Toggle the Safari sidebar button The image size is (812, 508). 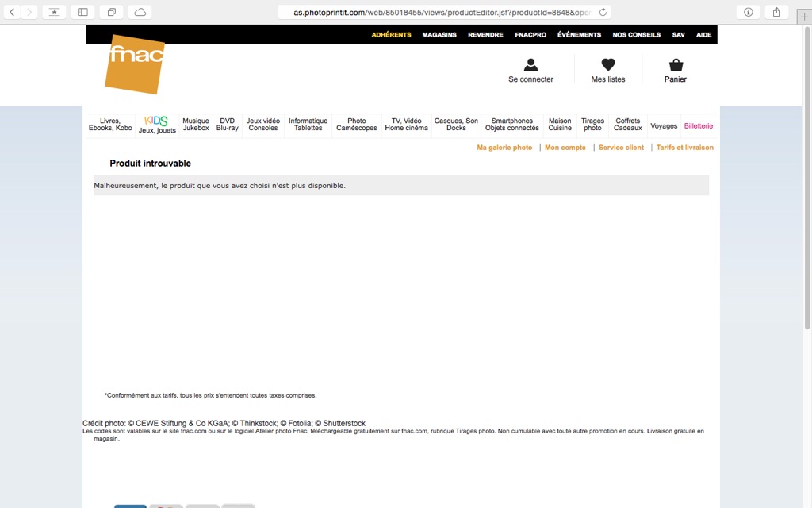[82, 12]
